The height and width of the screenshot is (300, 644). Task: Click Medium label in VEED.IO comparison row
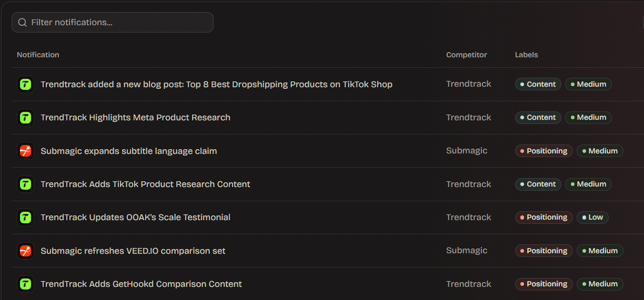coord(600,251)
